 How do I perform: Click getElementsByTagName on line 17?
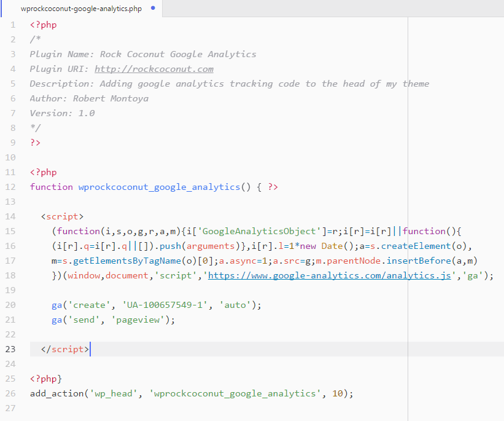pos(127,261)
